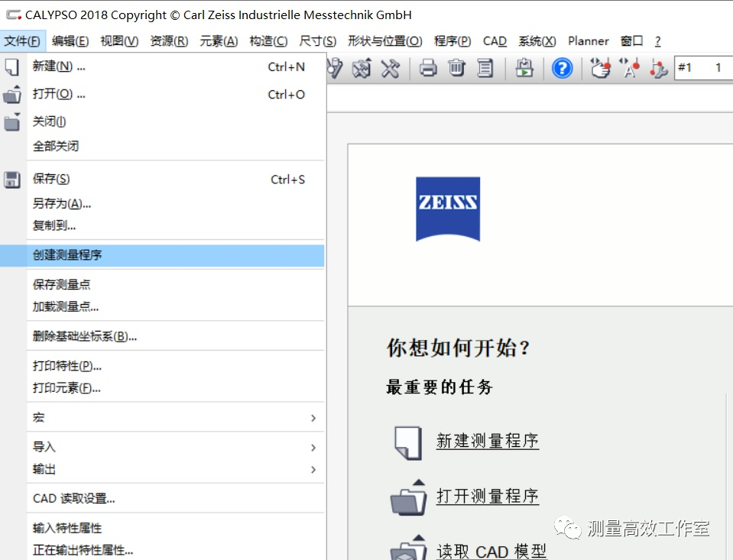Choose 保存(S) menu entry
This screenshot has height=560, width=733.
(x=162, y=179)
